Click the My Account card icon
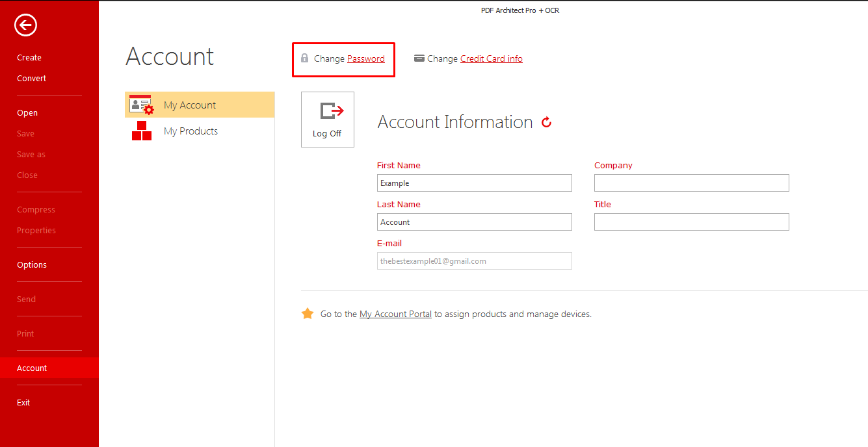868x447 pixels. click(141, 105)
